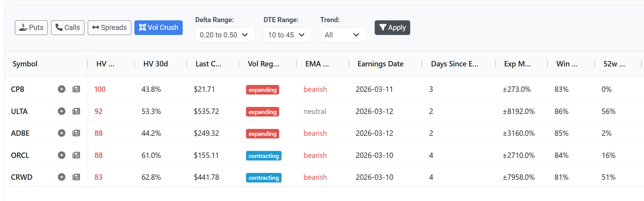Open the news icon for ULTA
This screenshot has height=201, width=644.
[x=76, y=111]
